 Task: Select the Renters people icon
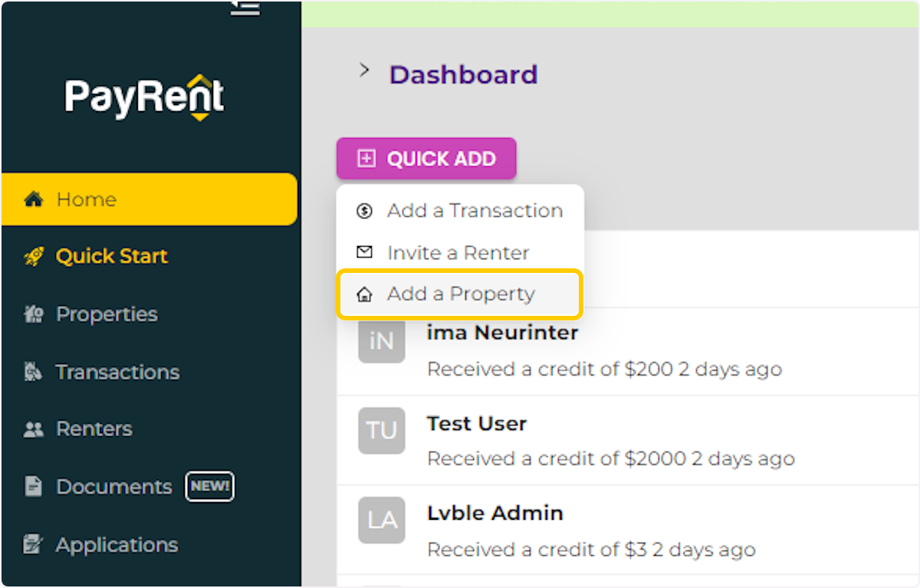[34, 429]
